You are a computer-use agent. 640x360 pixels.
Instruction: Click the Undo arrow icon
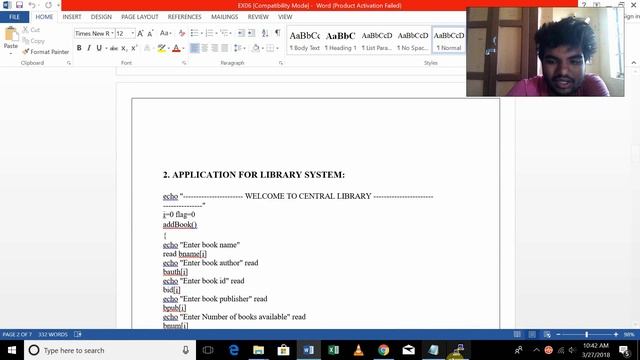(x=31, y=5)
